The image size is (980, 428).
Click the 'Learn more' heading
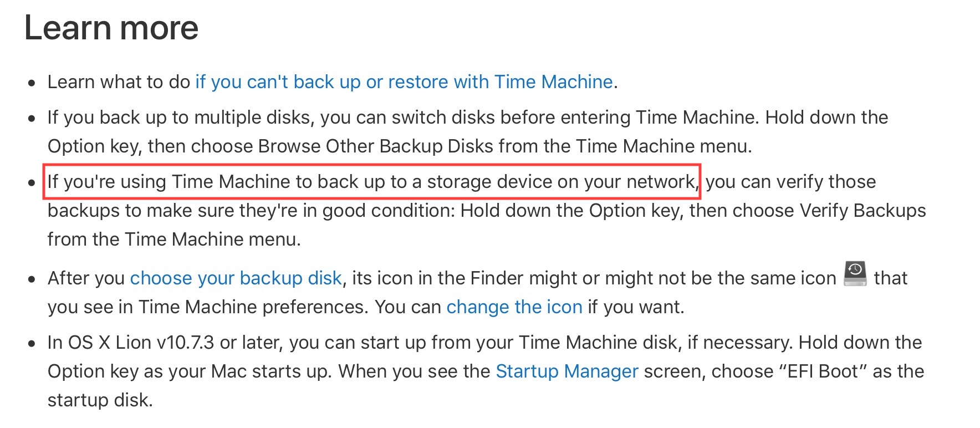(111, 28)
